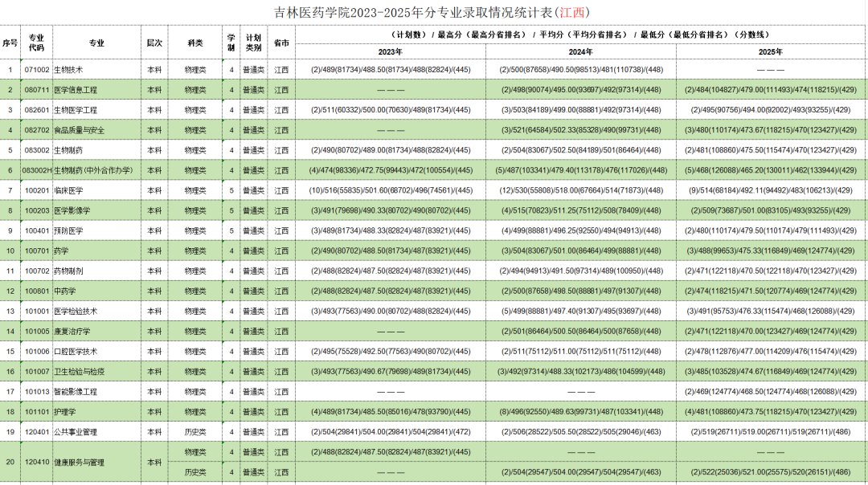Click 2024 data for 生物技术 starting (2)/500(87658)
The image size is (868, 485).
point(581,70)
